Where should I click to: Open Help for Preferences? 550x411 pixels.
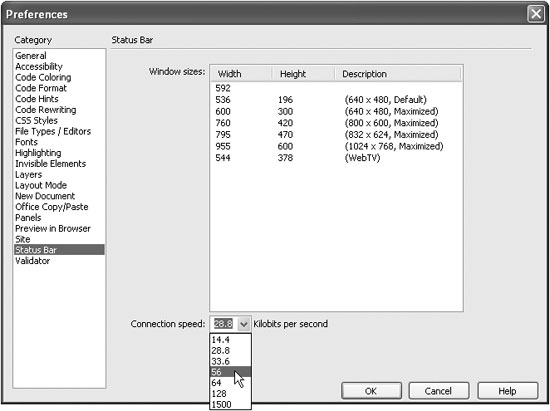(x=507, y=391)
